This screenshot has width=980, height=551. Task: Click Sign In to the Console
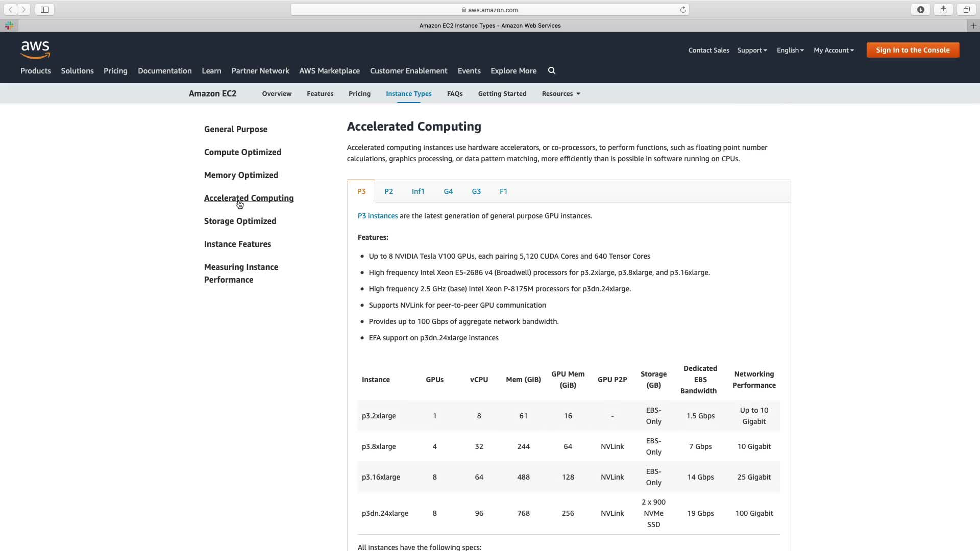click(912, 50)
